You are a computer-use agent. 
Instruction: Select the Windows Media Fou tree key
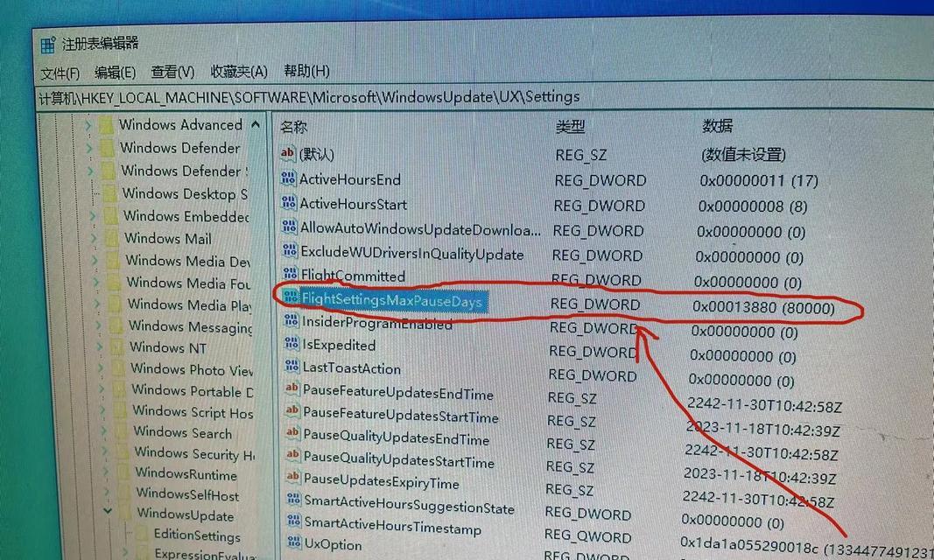point(188,283)
